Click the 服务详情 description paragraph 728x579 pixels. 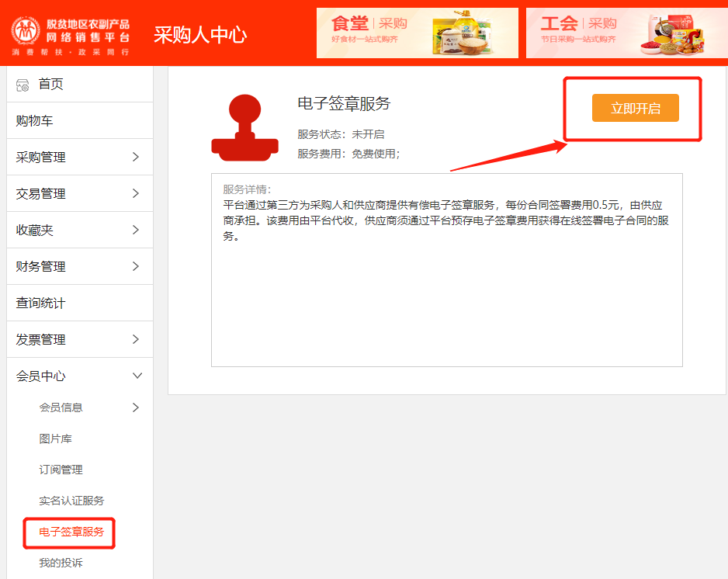tap(446, 220)
